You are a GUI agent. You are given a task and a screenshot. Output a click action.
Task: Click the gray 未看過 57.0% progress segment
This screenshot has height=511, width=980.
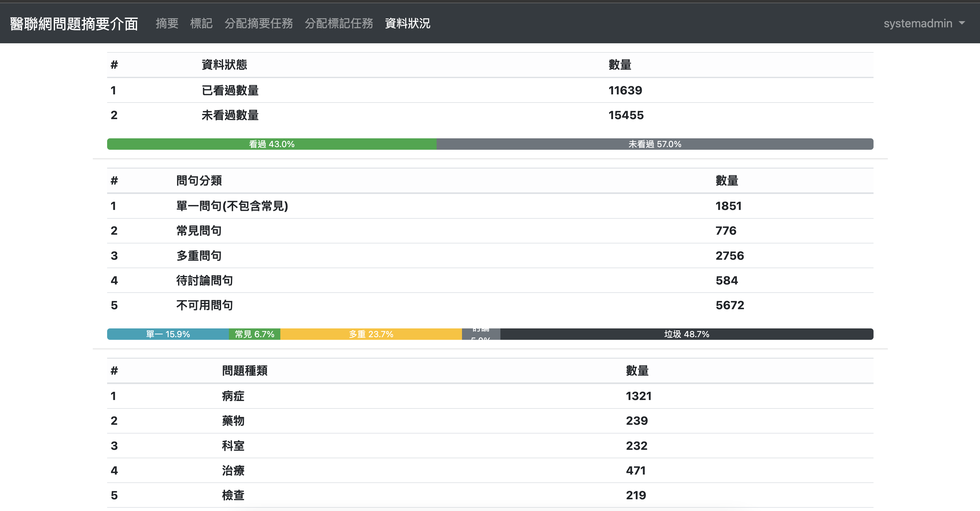click(655, 144)
